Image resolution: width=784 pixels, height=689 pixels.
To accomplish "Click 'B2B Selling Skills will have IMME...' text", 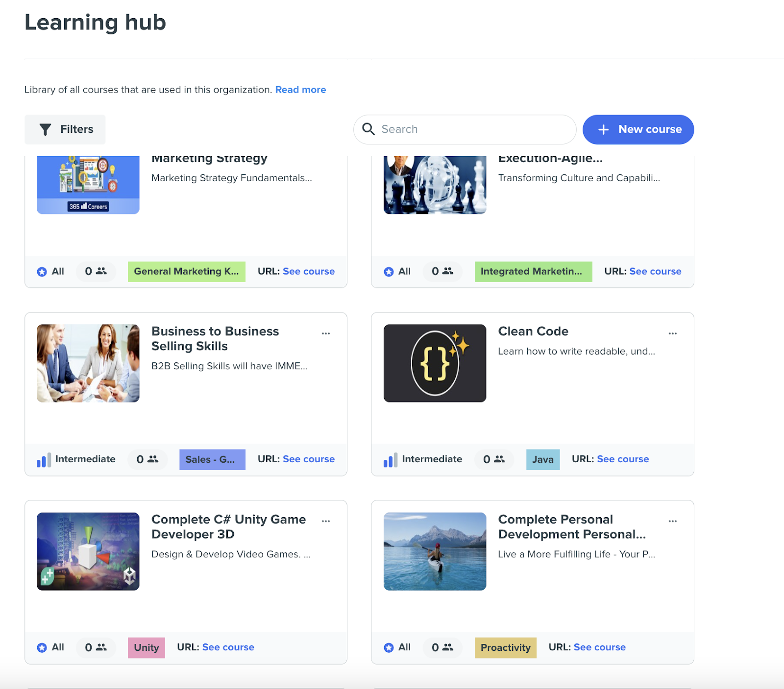I will point(229,366).
